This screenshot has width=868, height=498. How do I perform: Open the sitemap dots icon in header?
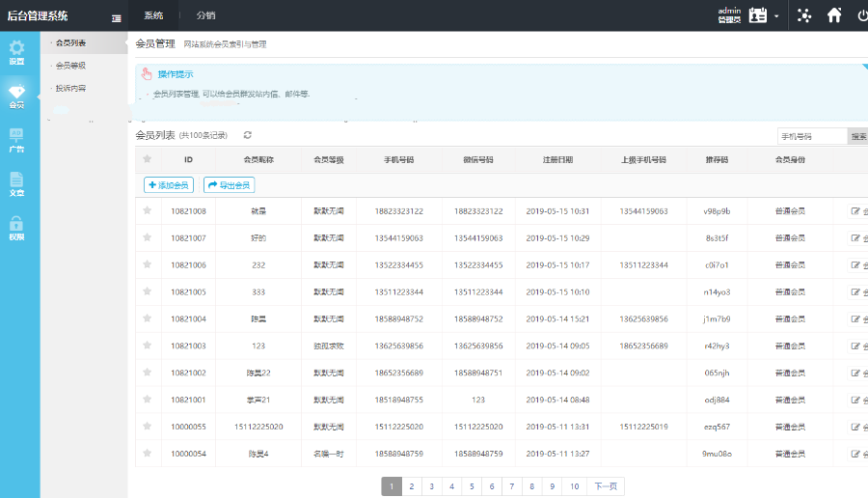pos(804,15)
